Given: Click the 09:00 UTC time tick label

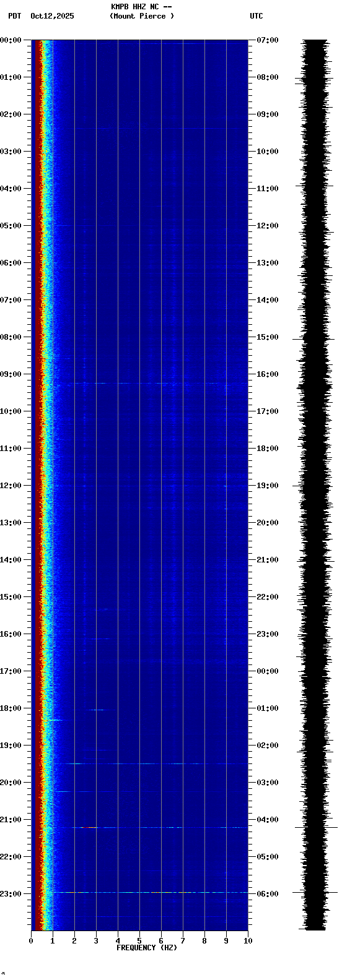Looking at the screenshot, I should (x=268, y=114).
